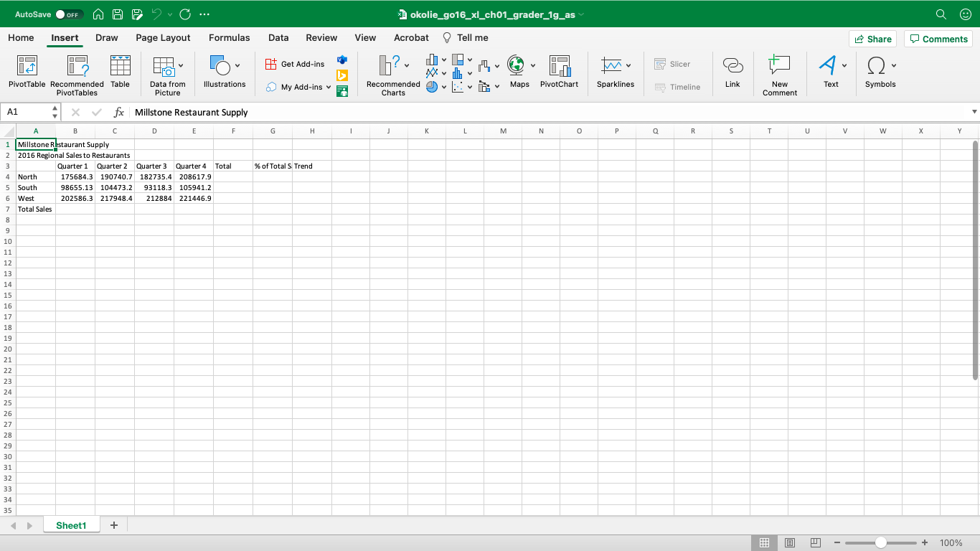Insert a combo chart
980x551 pixels.
(484, 87)
